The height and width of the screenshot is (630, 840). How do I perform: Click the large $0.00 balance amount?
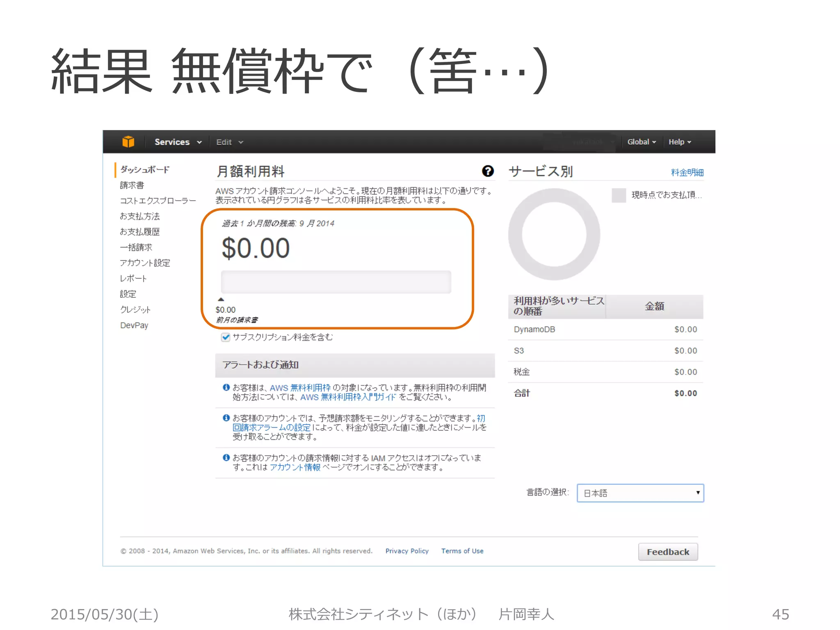pyautogui.click(x=256, y=249)
